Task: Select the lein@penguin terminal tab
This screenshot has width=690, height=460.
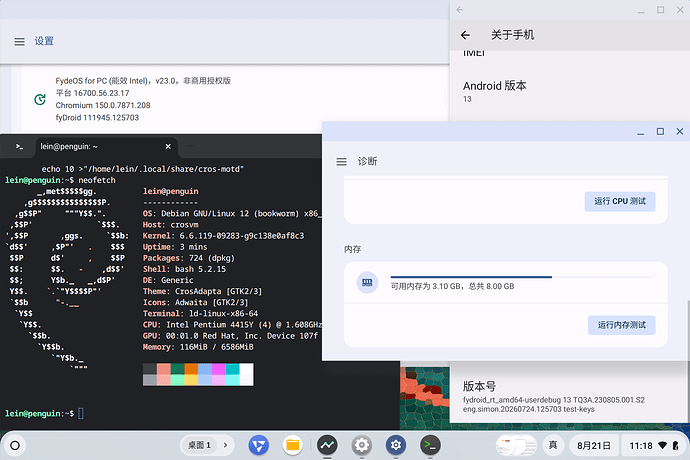Action: [x=106, y=147]
